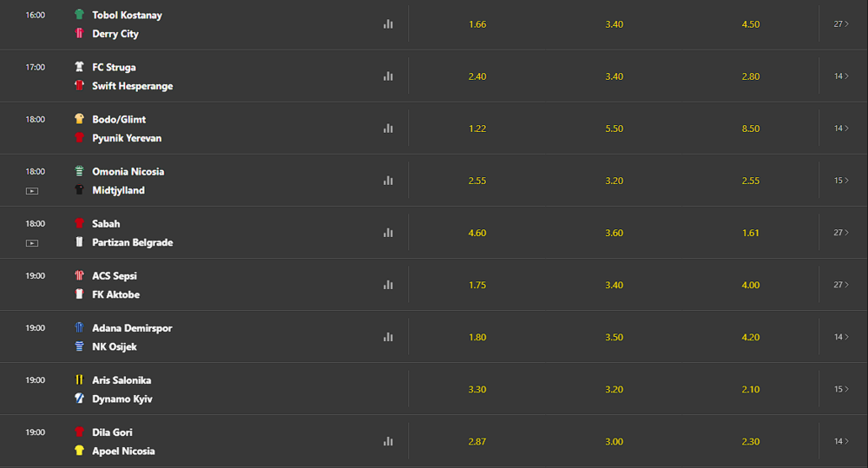The height and width of the screenshot is (468, 868).
Task: Expand 15 markets for Aris Salonika match
Action: (x=841, y=389)
